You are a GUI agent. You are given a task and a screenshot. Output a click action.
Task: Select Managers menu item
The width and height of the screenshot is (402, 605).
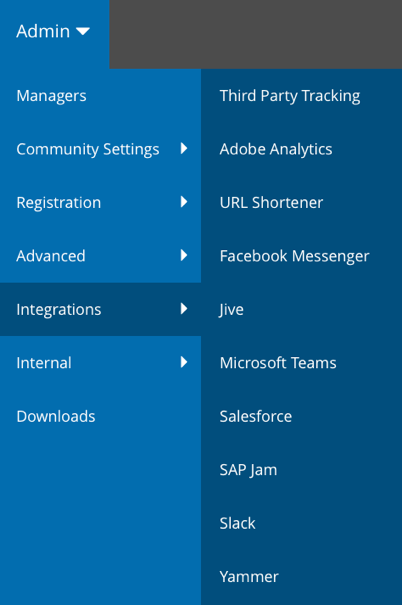(x=100, y=96)
